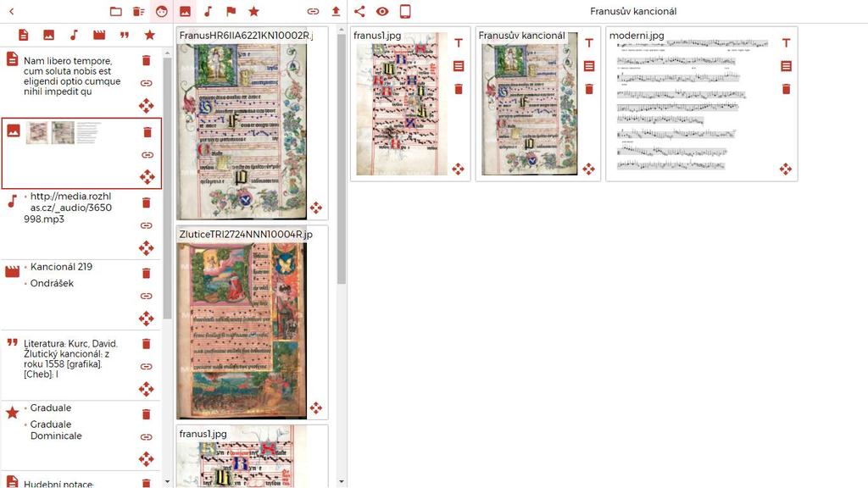The image size is (868, 488).
Task: Filter the list by starred items
Action: click(149, 35)
